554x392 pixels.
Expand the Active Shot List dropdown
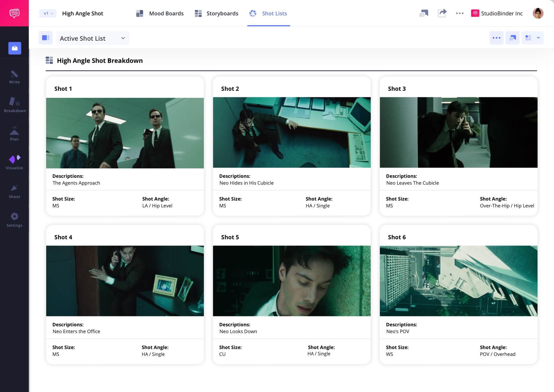(x=93, y=38)
